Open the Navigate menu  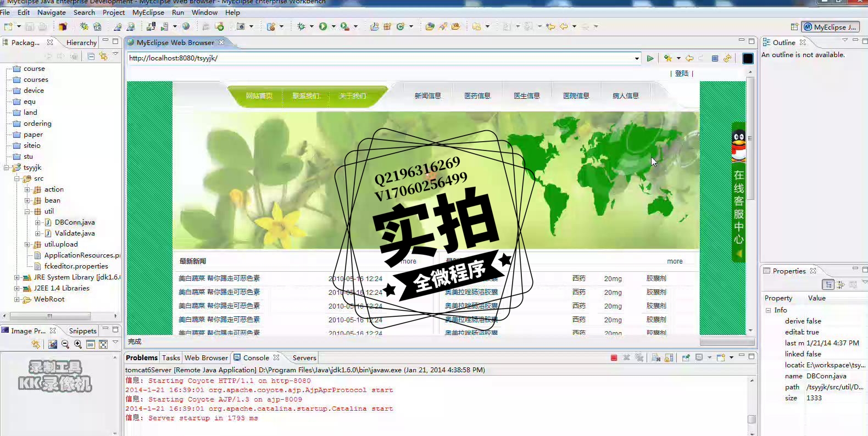pos(52,12)
